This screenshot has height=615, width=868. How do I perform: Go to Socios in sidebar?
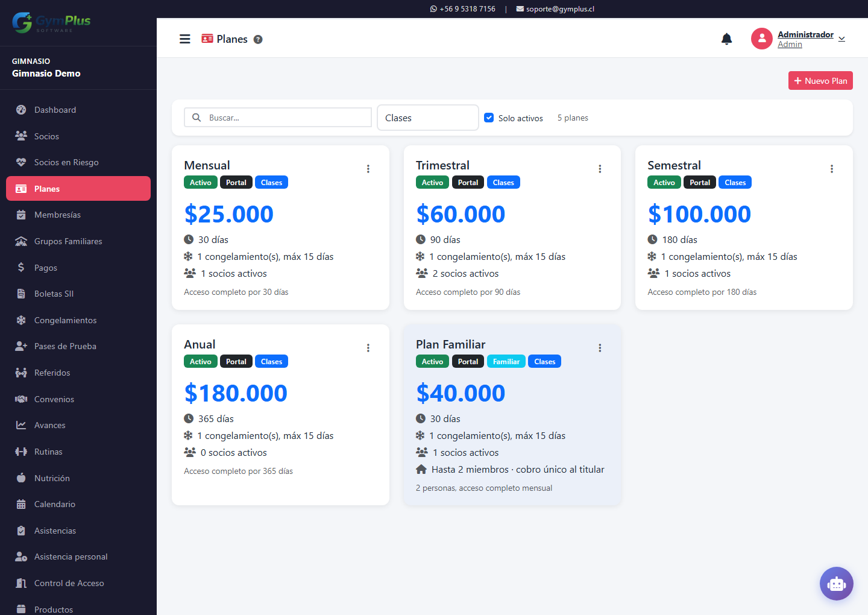[x=78, y=136]
